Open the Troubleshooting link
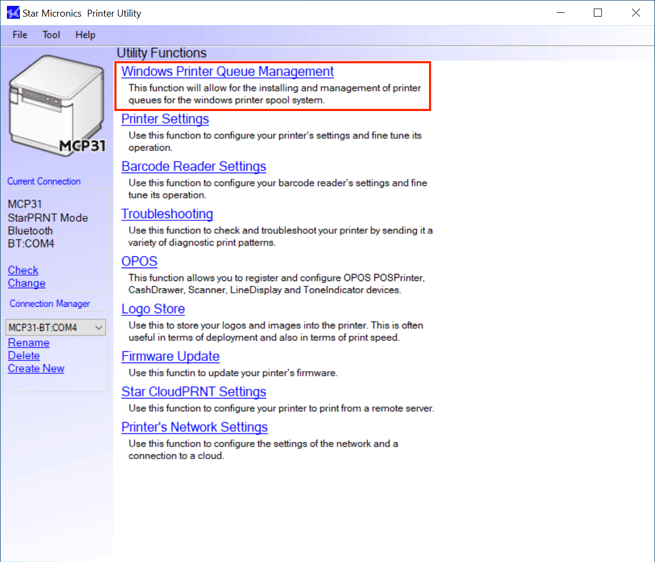This screenshot has height=562, width=655. pyautogui.click(x=167, y=214)
